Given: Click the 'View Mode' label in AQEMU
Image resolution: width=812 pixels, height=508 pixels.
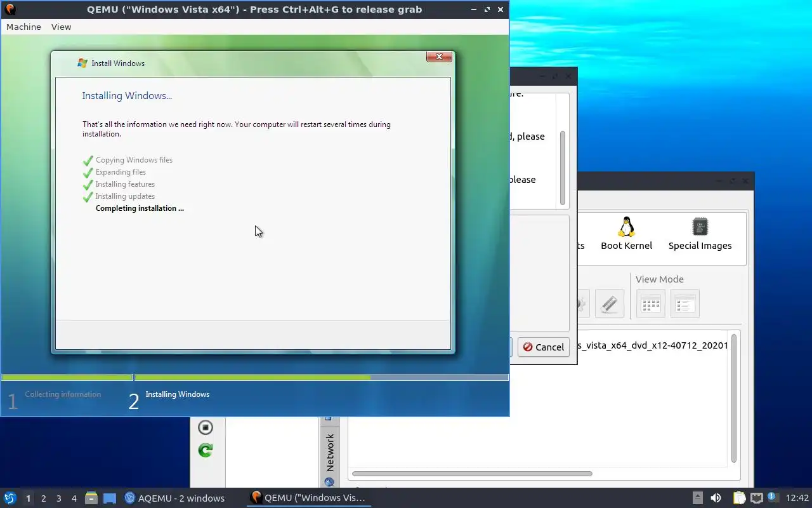Looking at the screenshot, I should 660,279.
